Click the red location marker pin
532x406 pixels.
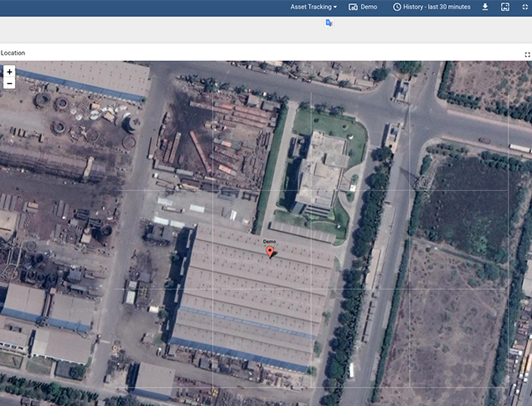[x=270, y=251]
